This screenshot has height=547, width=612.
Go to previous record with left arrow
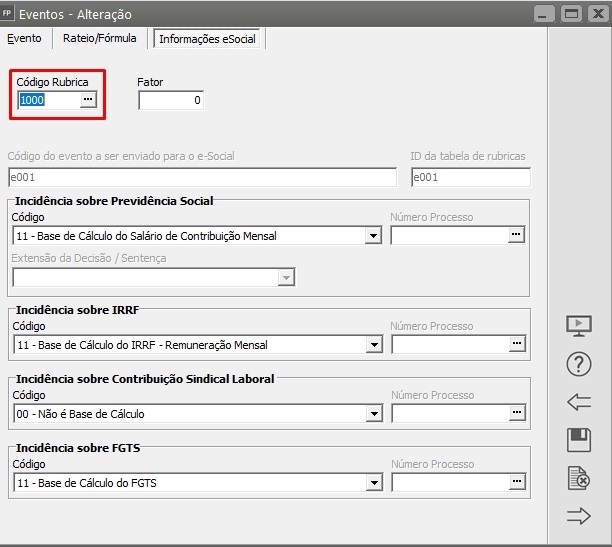click(579, 402)
